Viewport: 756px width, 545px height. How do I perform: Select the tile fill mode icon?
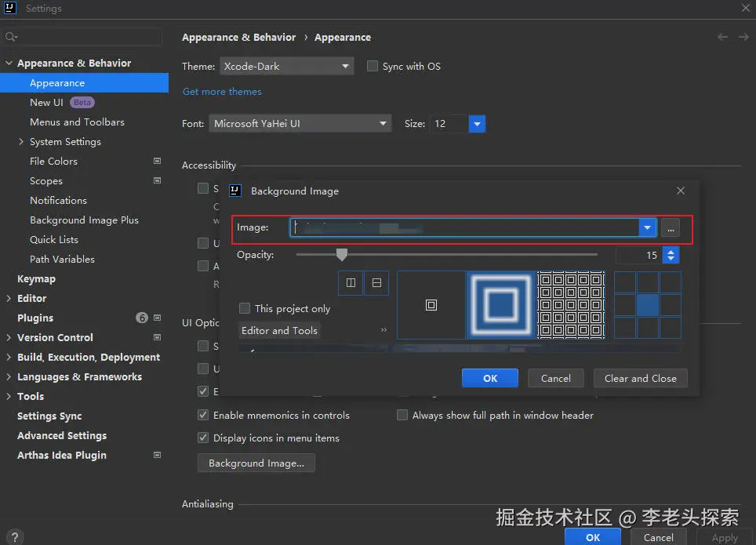[571, 305]
